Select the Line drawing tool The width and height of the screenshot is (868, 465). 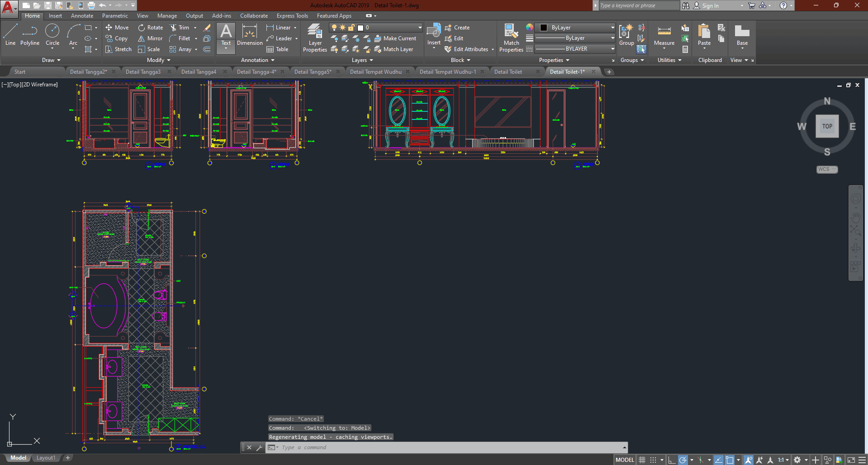click(10, 35)
